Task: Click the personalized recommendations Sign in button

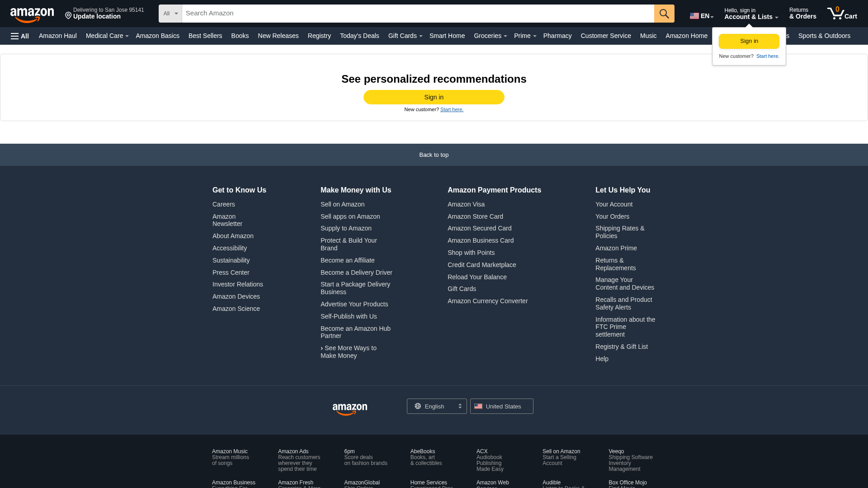Action: point(434,97)
